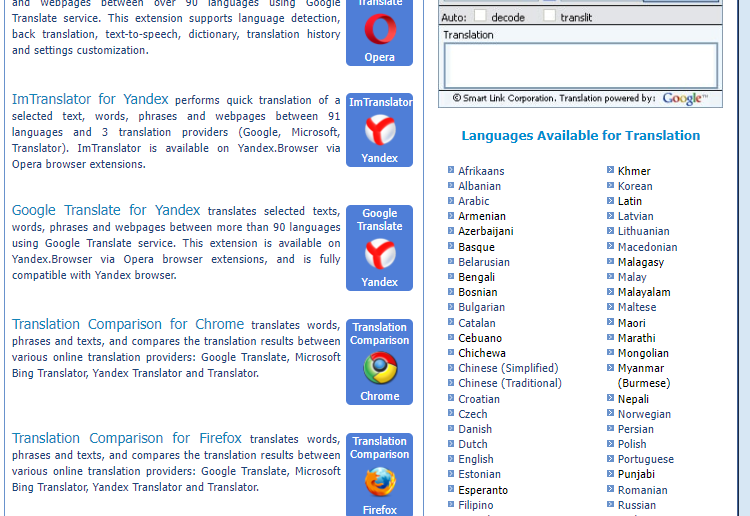The image size is (750, 516).
Task: Click the ImTranslator Yandex logo badge
Action: (380, 130)
